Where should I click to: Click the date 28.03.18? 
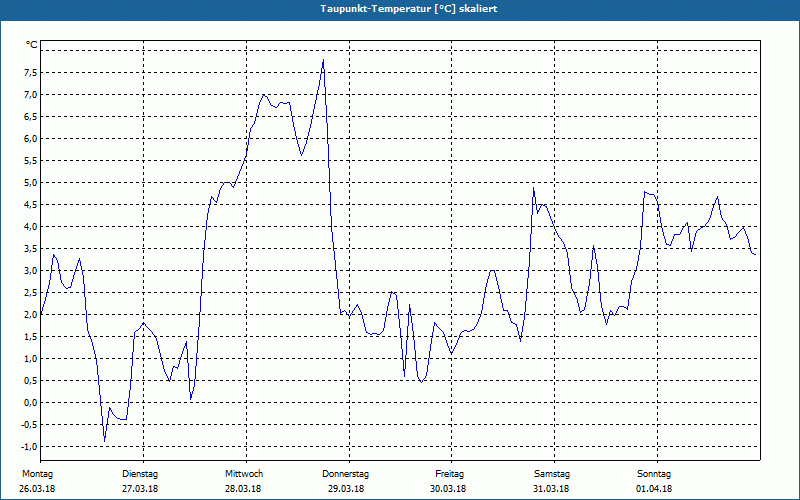point(243,488)
